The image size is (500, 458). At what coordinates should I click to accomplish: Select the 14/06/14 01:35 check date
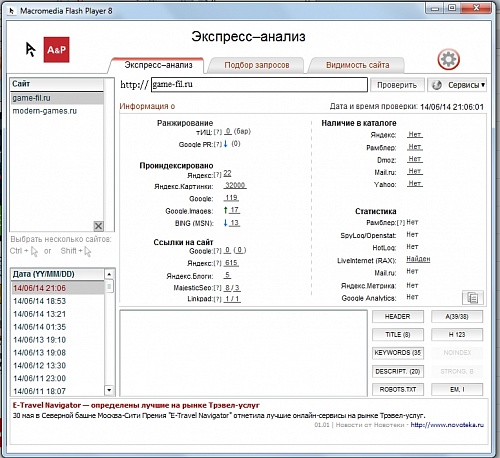click(x=58, y=327)
